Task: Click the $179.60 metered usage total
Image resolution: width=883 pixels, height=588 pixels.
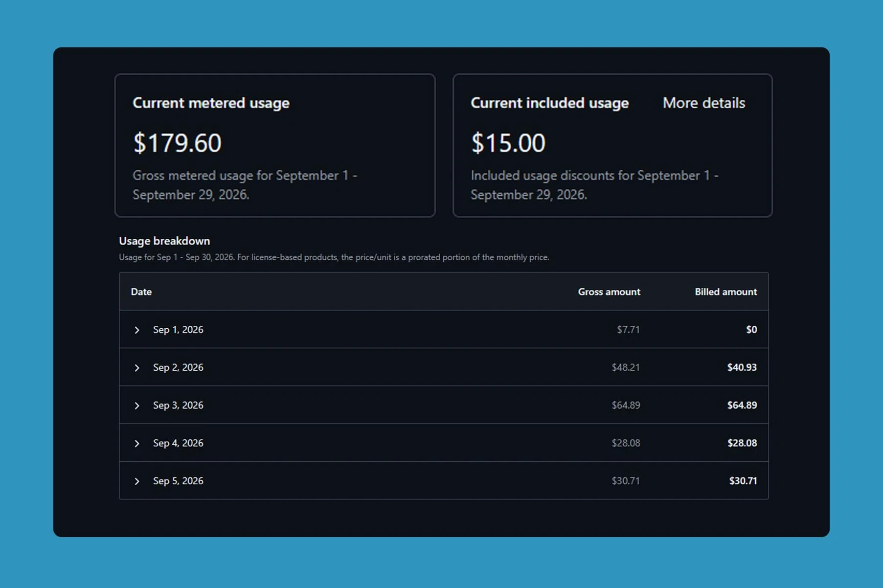Action: (177, 143)
